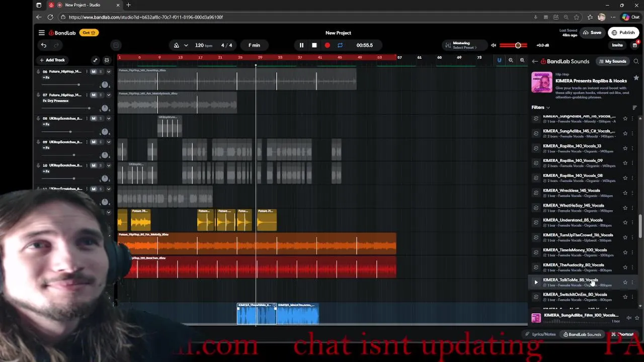Change the 4/4 time signature
Screen dimensions: 644x362
click(226, 45)
